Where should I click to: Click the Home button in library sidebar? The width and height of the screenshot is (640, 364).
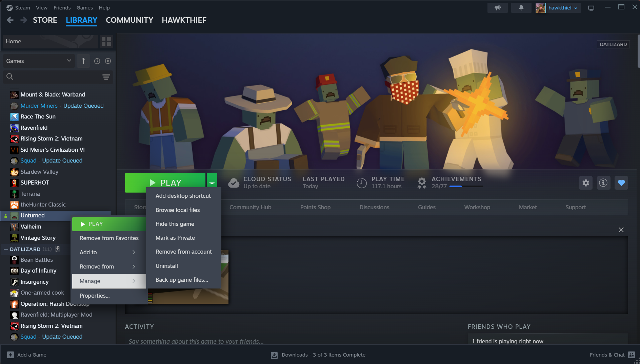(x=50, y=42)
